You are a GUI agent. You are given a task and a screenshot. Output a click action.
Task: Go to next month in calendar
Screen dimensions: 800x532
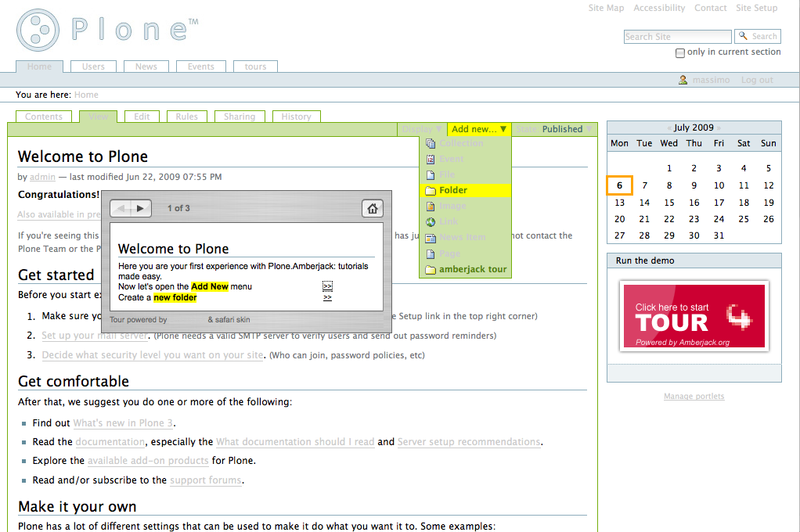tap(718, 128)
